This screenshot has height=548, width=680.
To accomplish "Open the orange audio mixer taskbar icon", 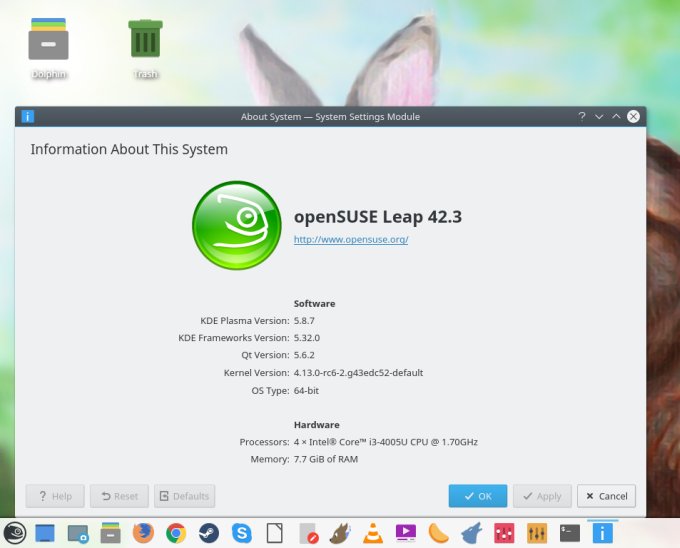I will pyautogui.click(x=537, y=533).
